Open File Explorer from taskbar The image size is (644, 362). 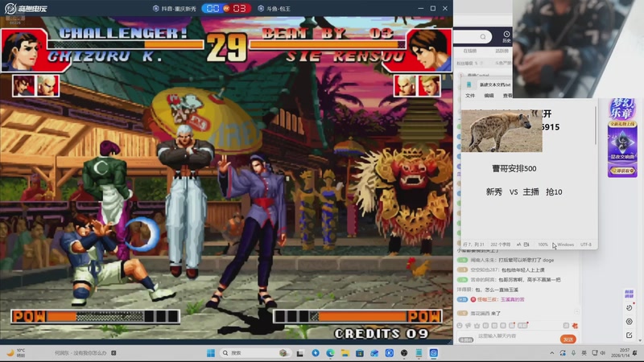(x=345, y=353)
